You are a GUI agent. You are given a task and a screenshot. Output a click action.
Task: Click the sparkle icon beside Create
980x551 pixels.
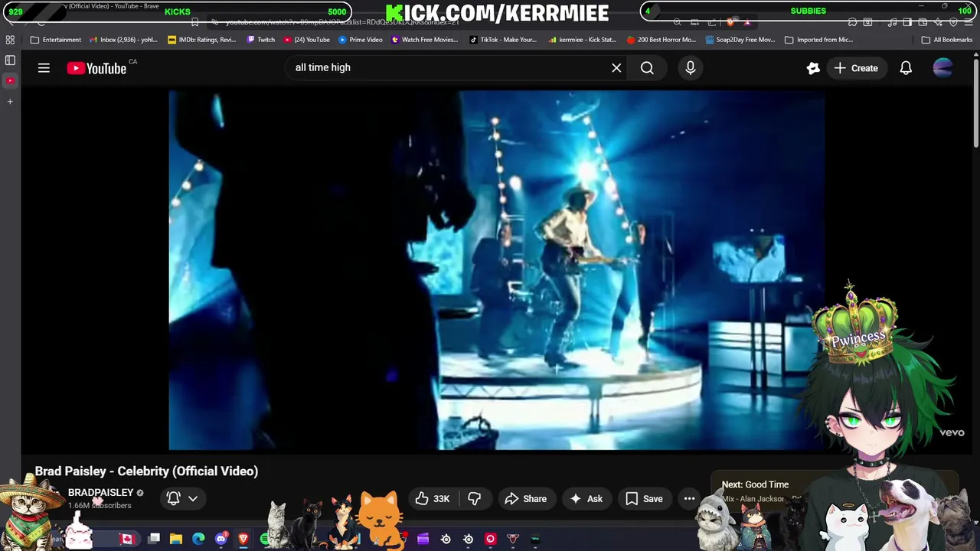point(813,68)
